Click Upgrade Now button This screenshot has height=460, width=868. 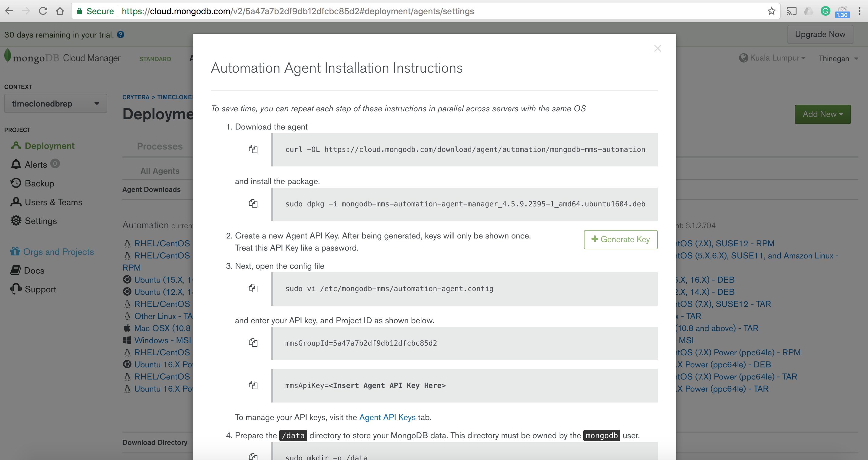click(820, 34)
